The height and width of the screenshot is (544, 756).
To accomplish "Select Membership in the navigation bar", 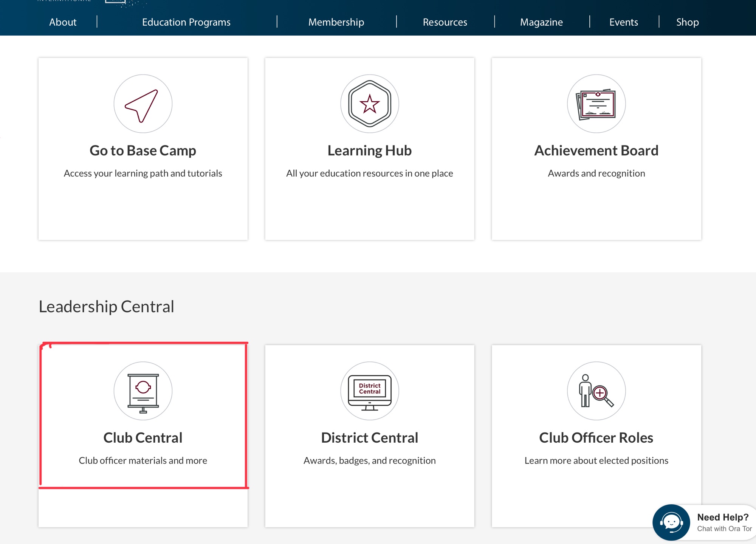I will [x=336, y=22].
